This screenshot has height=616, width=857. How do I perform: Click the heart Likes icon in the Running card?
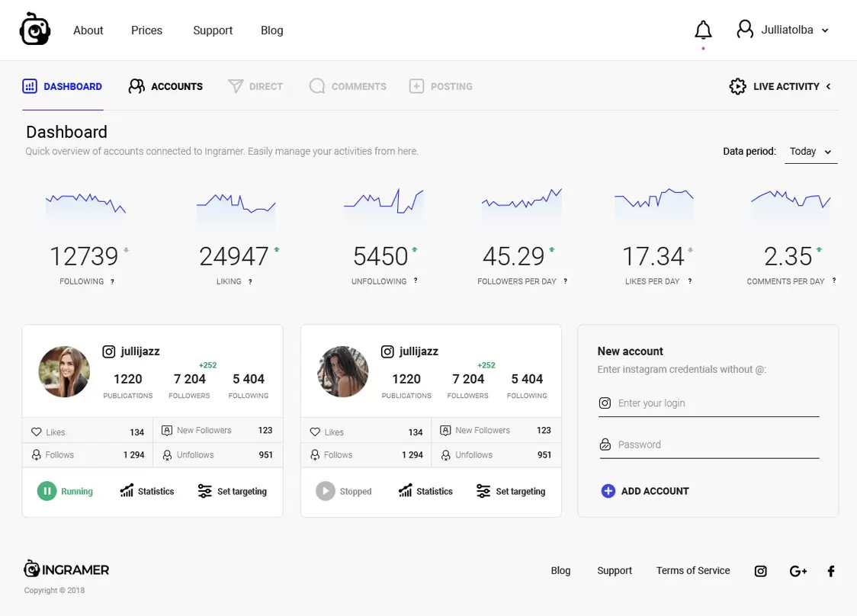pos(36,432)
